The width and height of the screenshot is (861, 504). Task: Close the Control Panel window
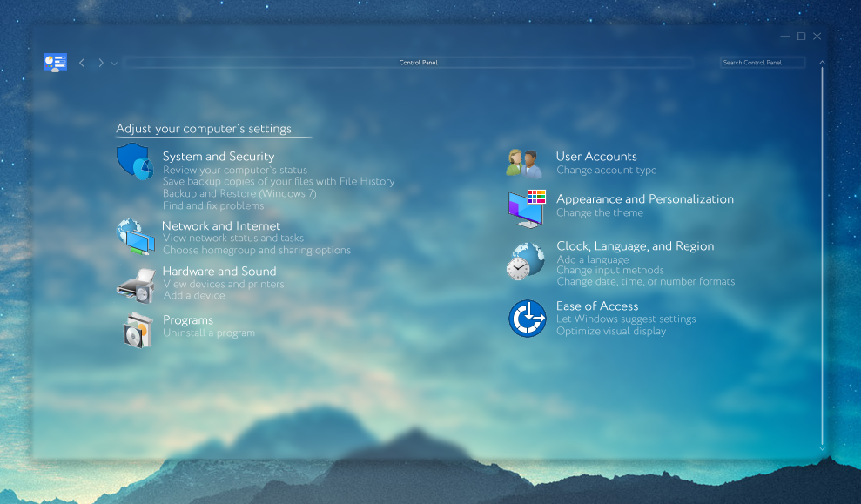click(817, 37)
